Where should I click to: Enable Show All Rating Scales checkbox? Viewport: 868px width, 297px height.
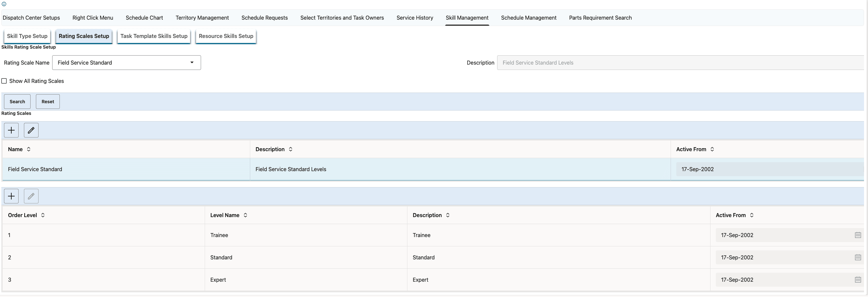(x=4, y=81)
